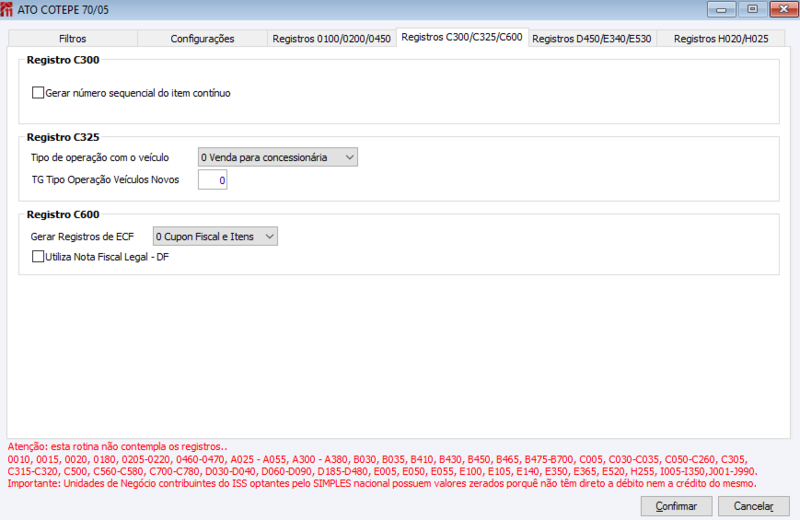The height and width of the screenshot is (520, 800).
Task: Expand the Tipo de operação com o veículo dropdown
Action: [x=278, y=157]
